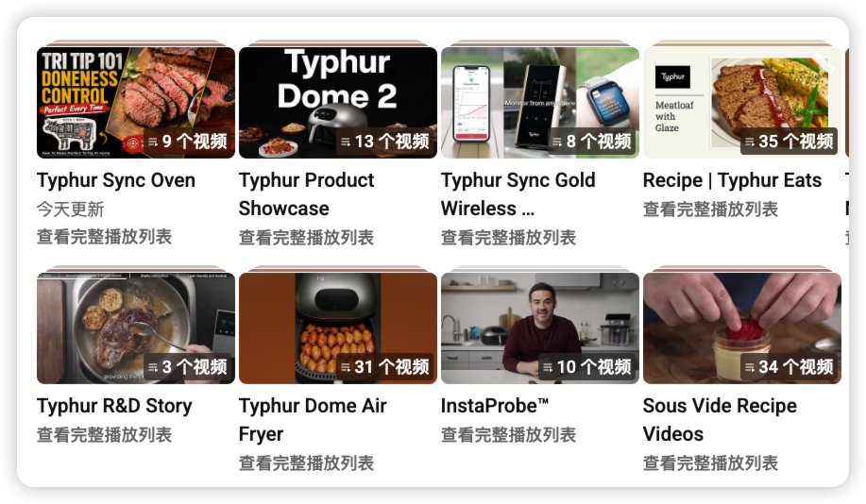Click the playlist icon on the 13-video badge
866x504 pixels.
pyautogui.click(x=346, y=142)
